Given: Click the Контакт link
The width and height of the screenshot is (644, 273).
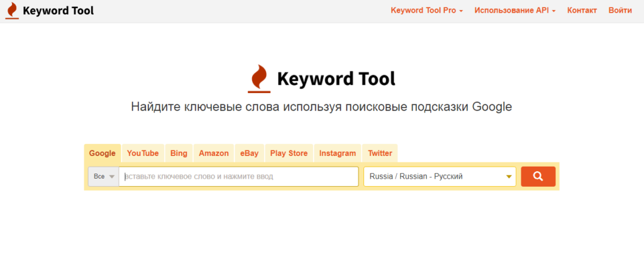Looking at the screenshot, I should point(582,11).
